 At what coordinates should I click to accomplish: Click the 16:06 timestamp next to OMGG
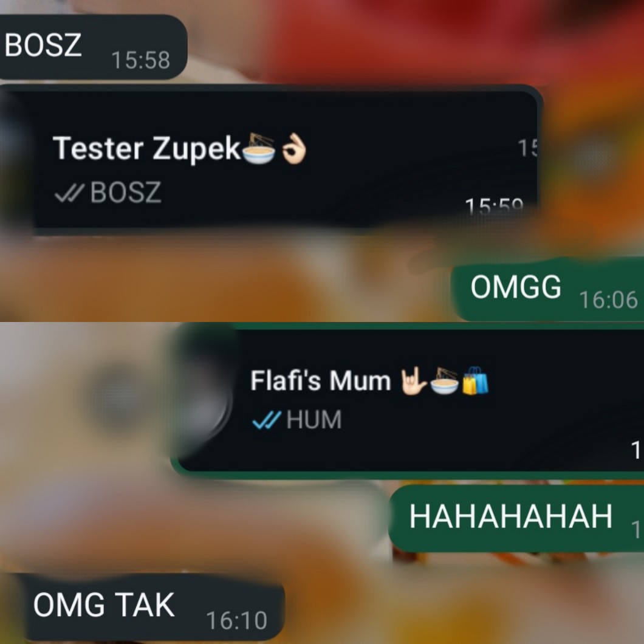[608, 300]
